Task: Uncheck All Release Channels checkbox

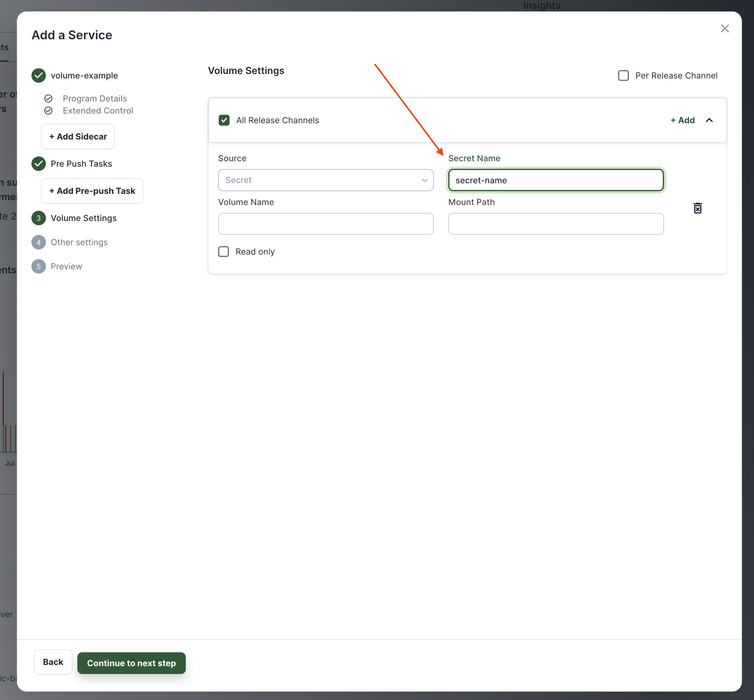Action: coord(224,120)
